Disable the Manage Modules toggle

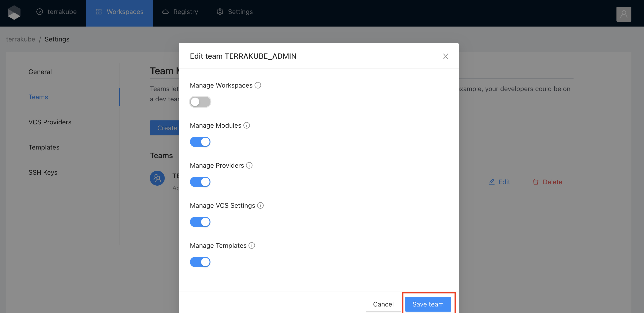tap(200, 142)
